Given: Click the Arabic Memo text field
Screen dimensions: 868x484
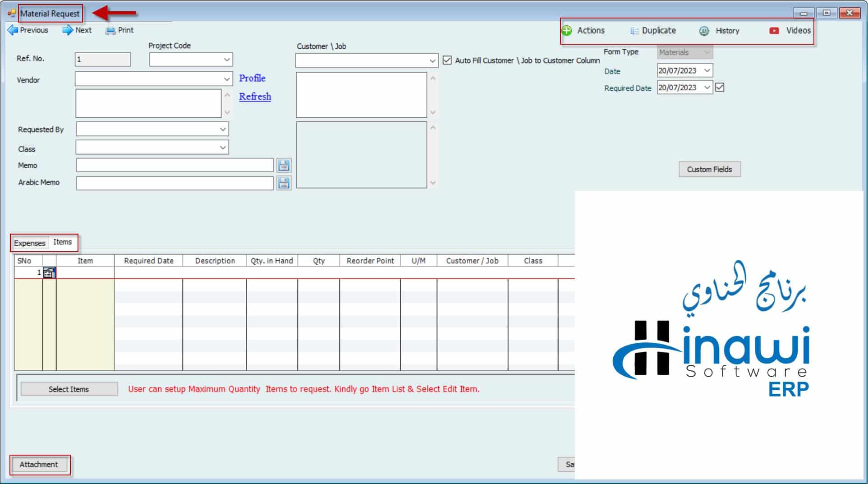Looking at the screenshot, I should click(175, 183).
